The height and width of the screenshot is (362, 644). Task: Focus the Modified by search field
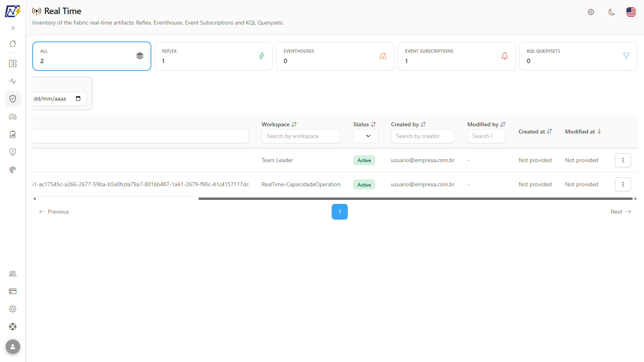tap(486, 136)
